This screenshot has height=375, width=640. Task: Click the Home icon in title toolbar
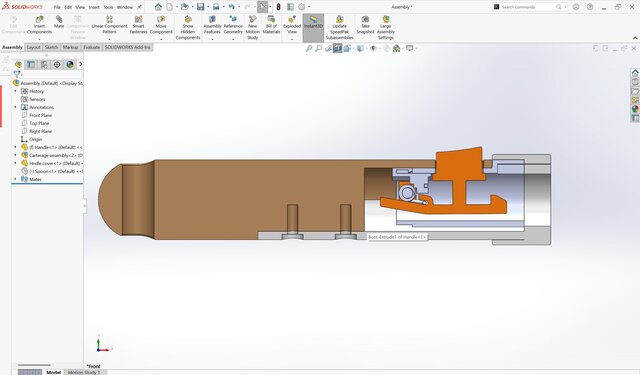click(x=158, y=7)
